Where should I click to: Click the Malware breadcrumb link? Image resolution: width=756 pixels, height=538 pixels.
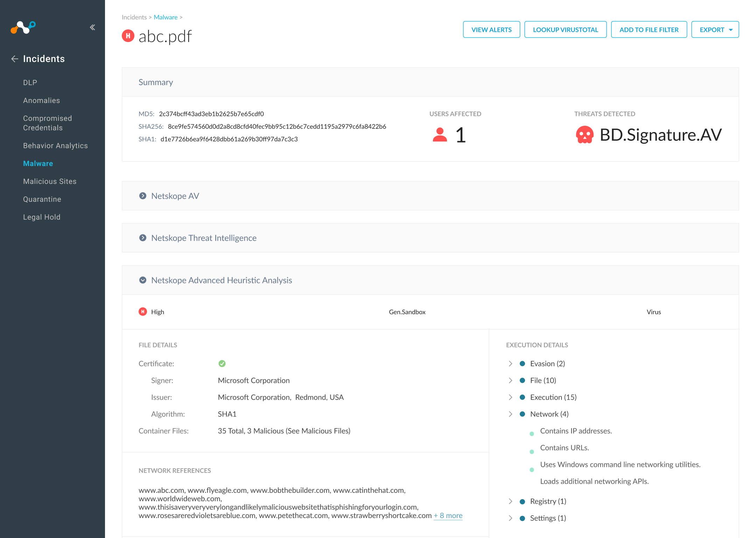tap(166, 17)
